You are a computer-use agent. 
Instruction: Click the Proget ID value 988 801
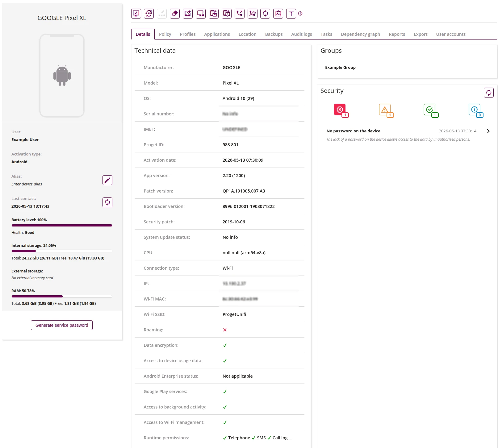pyautogui.click(x=230, y=145)
